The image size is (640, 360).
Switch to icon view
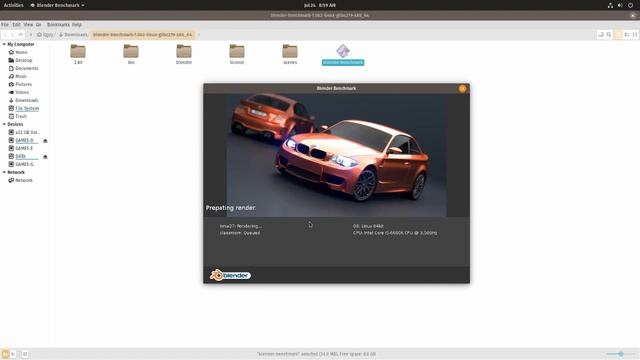point(619,35)
